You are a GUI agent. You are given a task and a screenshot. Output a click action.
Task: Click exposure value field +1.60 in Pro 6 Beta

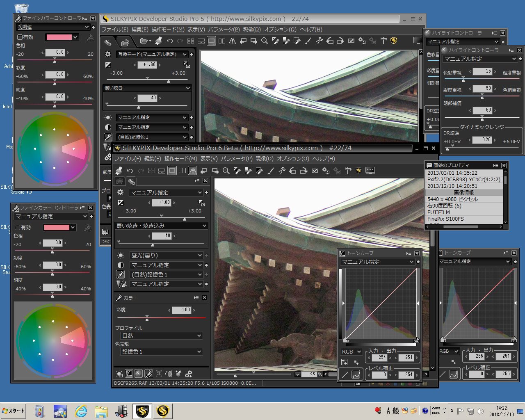click(162, 203)
